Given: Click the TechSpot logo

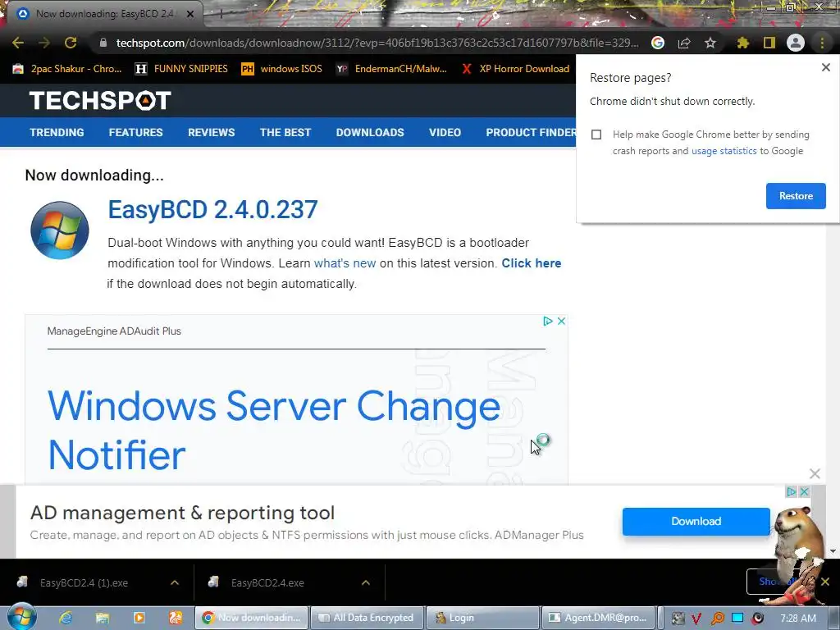Looking at the screenshot, I should (x=100, y=100).
